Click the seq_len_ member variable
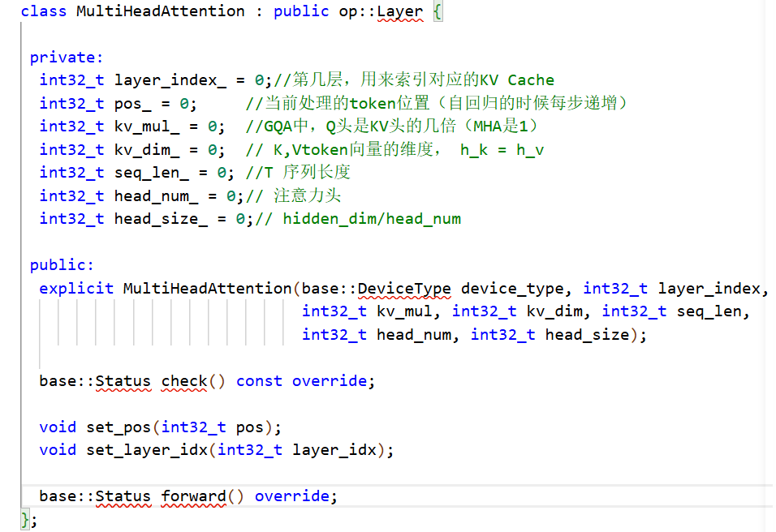The height and width of the screenshot is (532, 776). (152, 173)
